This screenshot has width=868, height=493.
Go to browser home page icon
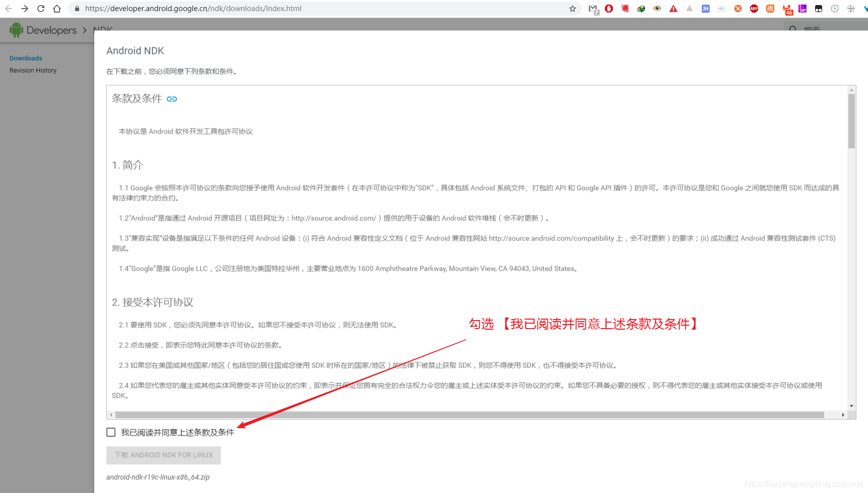57,9
